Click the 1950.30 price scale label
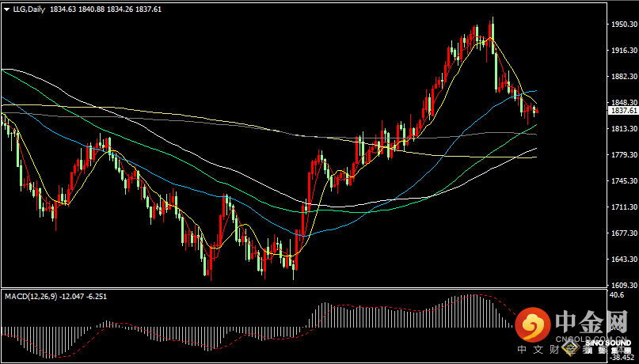 pyautogui.click(x=623, y=25)
